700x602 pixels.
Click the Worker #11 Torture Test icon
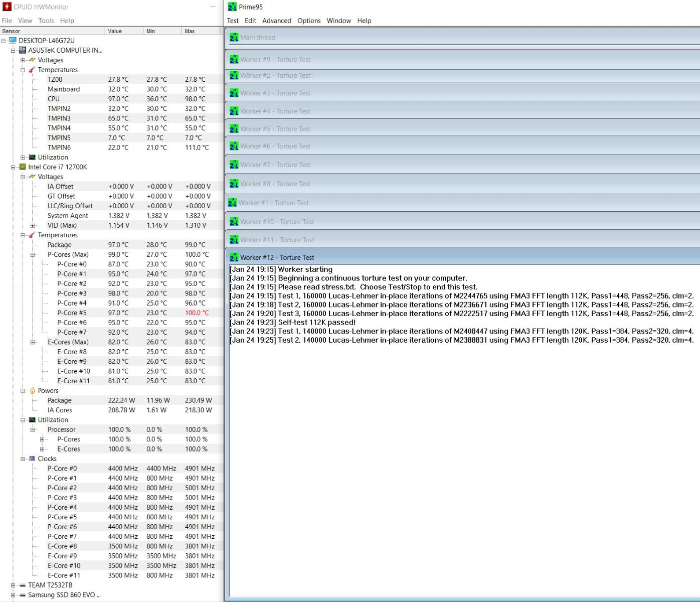pos(234,240)
